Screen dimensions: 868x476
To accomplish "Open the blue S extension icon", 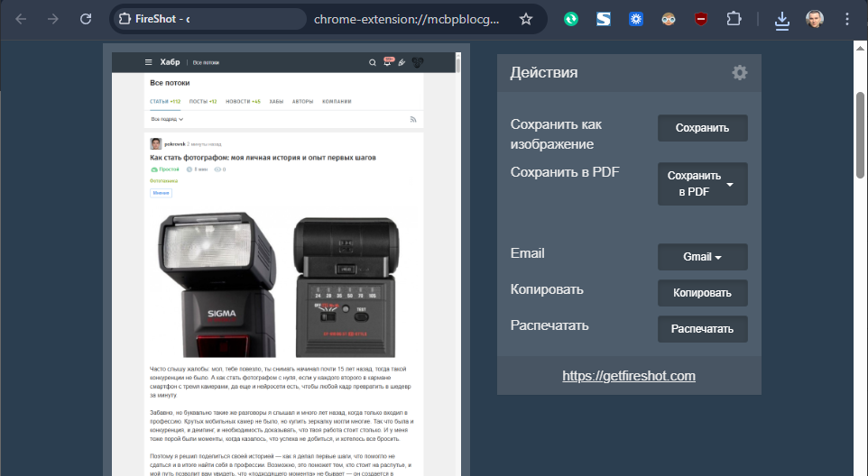I will click(x=604, y=19).
